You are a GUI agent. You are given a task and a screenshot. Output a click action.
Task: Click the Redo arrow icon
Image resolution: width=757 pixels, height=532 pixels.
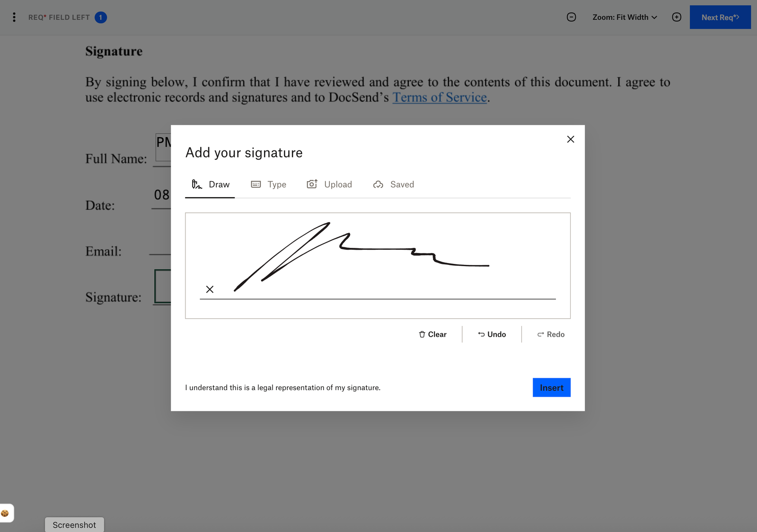coord(540,334)
